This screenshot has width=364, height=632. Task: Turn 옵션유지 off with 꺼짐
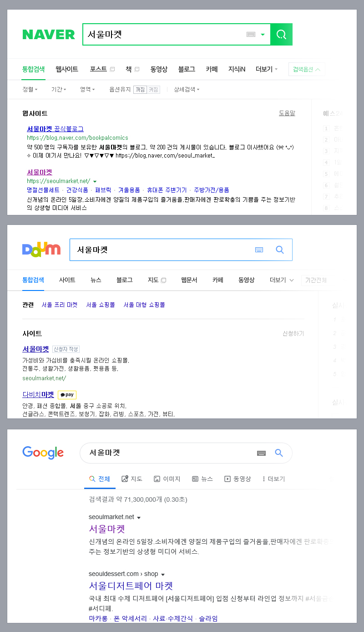pos(140,90)
